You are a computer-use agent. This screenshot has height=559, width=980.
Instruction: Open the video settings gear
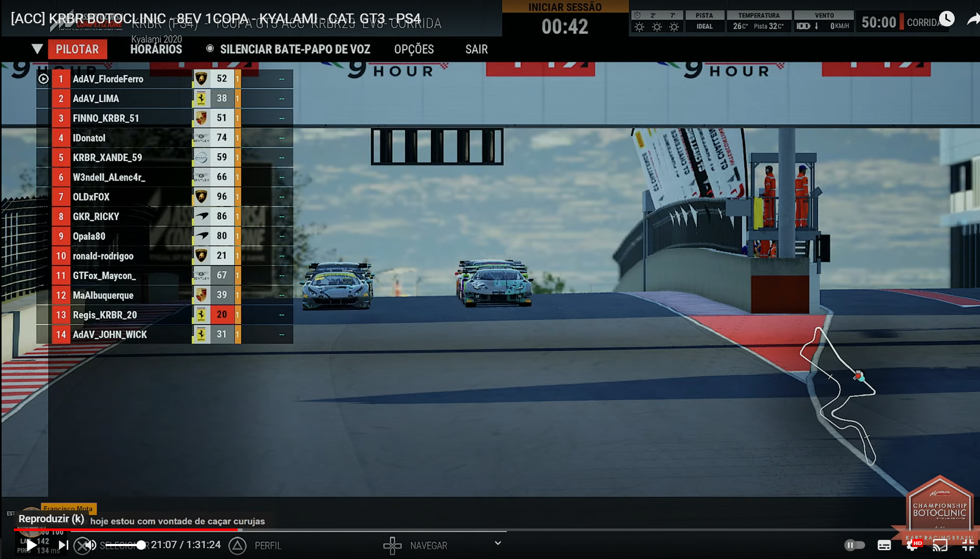[913, 545]
